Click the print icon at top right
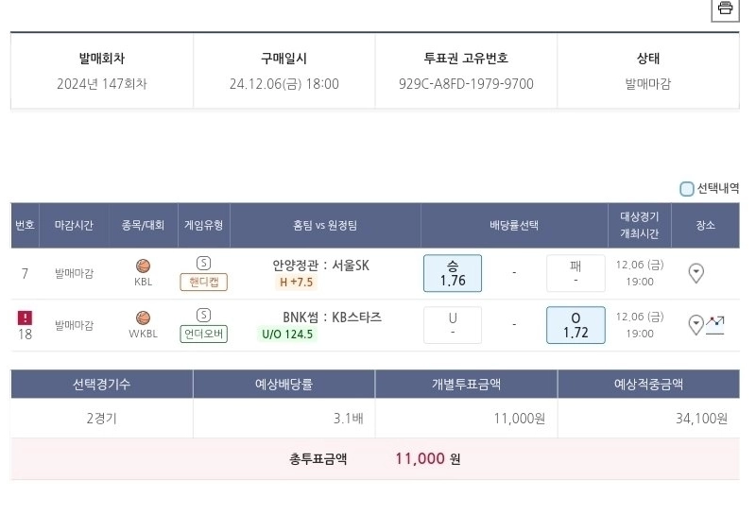The height and width of the screenshot is (532, 756). tap(725, 9)
